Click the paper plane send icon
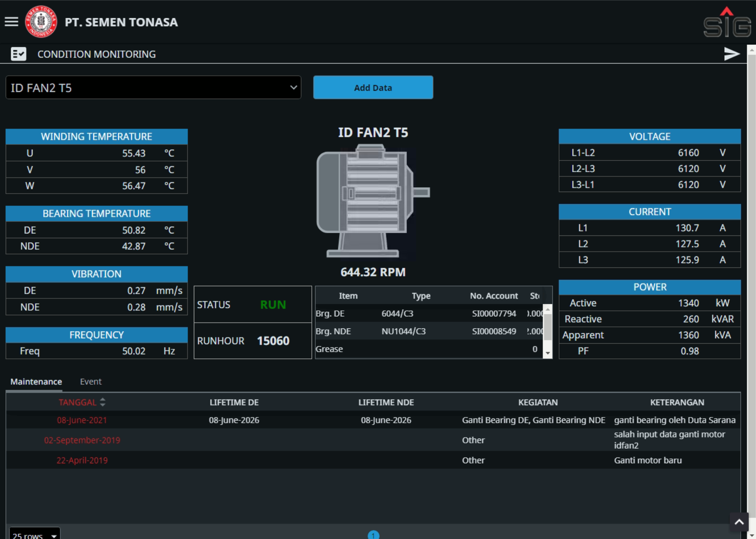The image size is (756, 539). tap(732, 54)
